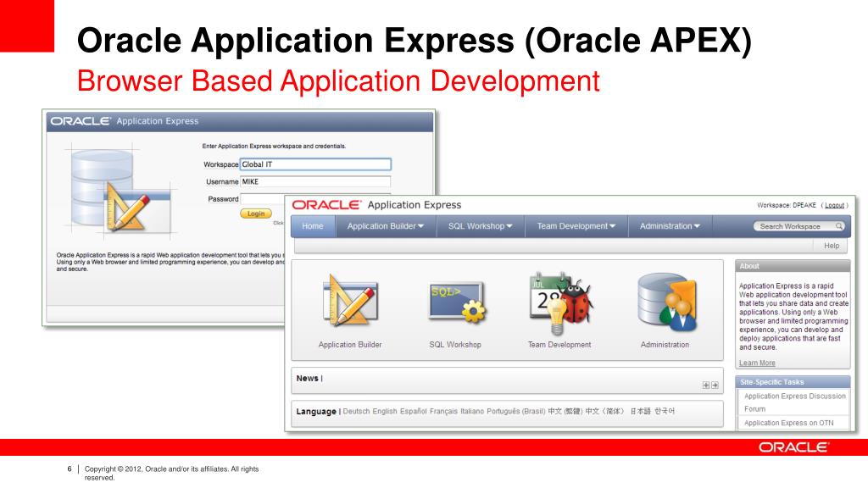This screenshot has height=488, width=868.
Task: Click the Oracle logo in red footer
Action: [x=793, y=447]
